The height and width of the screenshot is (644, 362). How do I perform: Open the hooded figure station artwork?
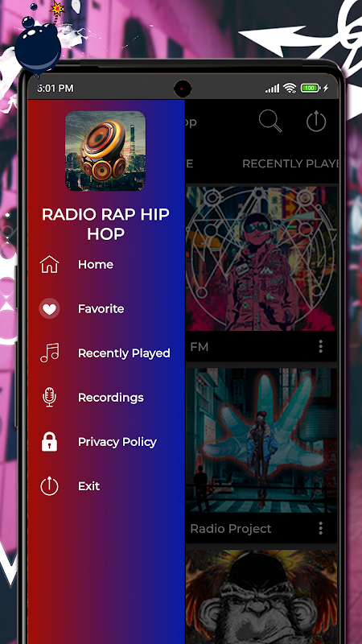coord(262,258)
